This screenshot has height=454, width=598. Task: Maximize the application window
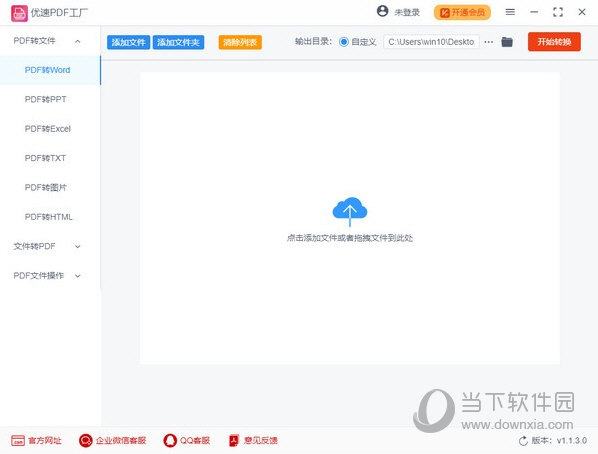(558, 12)
